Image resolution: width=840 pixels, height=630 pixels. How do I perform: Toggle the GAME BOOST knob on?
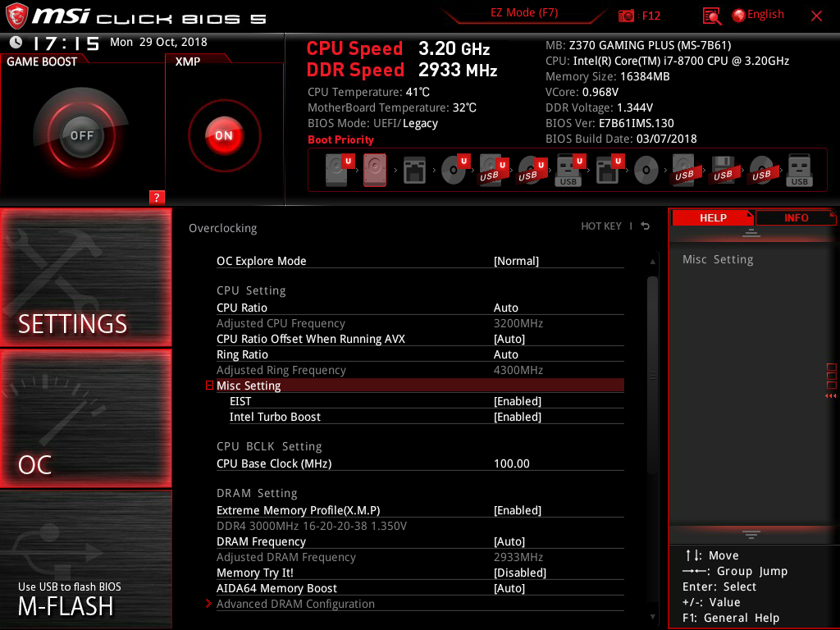coord(81,135)
